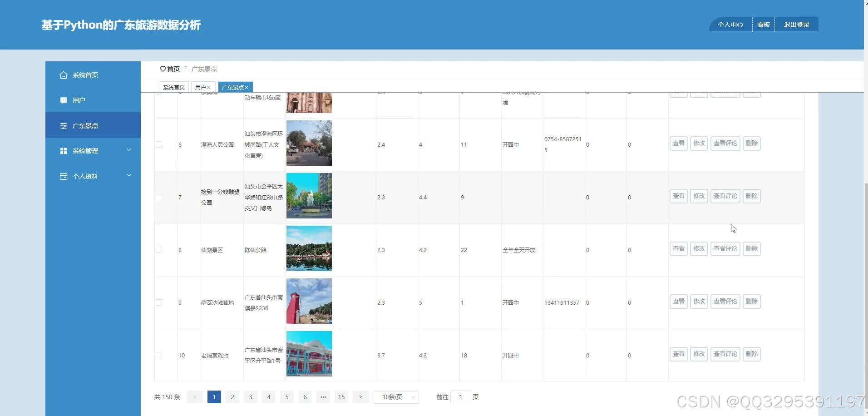Image resolution: width=868 pixels, height=416 pixels.
Task: Close the 广东景点 tab with its X
Action: [x=247, y=88]
